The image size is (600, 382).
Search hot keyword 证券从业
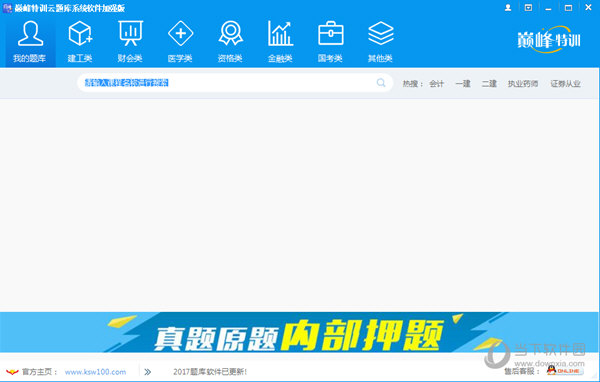click(x=566, y=83)
